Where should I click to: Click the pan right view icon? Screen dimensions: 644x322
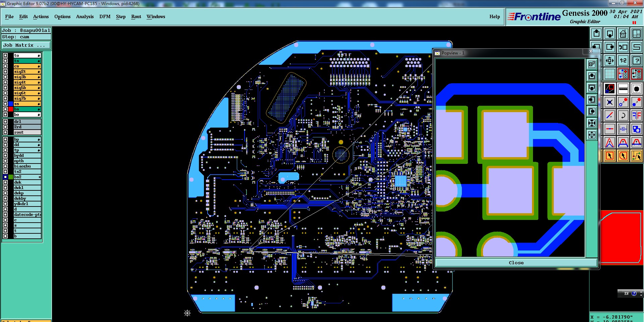(x=610, y=47)
